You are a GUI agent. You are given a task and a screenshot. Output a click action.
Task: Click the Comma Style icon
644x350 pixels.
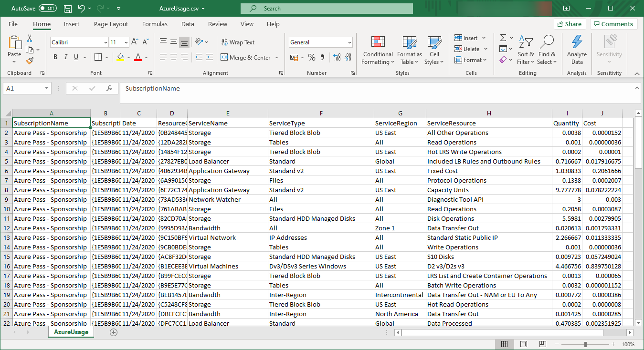tap(322, 57)
